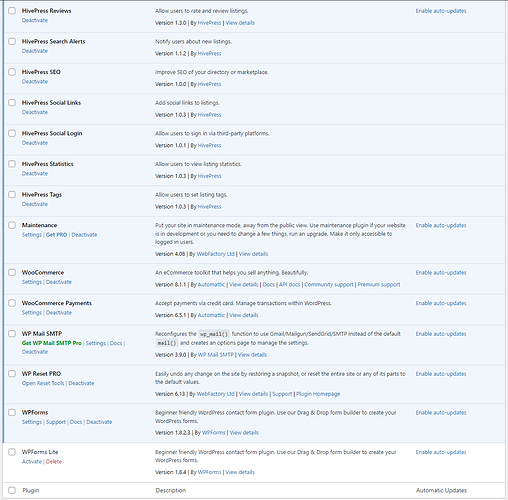
Task: Open WP Reset PRO Support link
Action: click(x=282, y=394)
